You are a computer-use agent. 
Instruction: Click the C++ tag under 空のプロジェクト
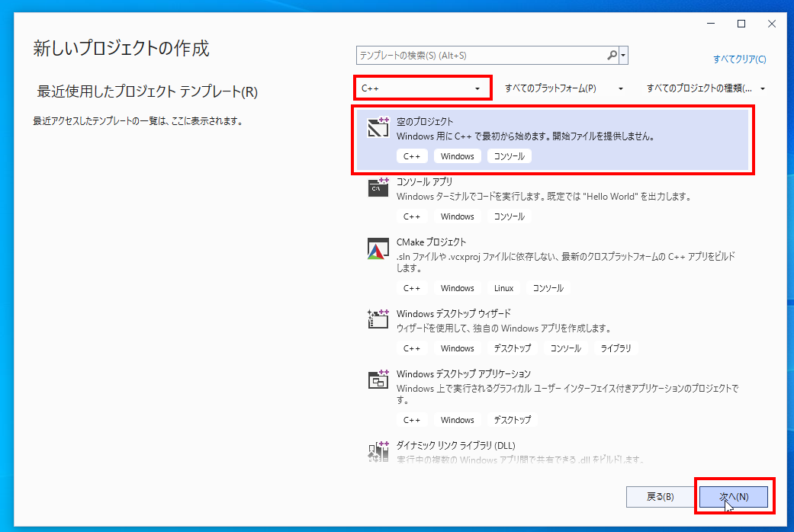412,156
